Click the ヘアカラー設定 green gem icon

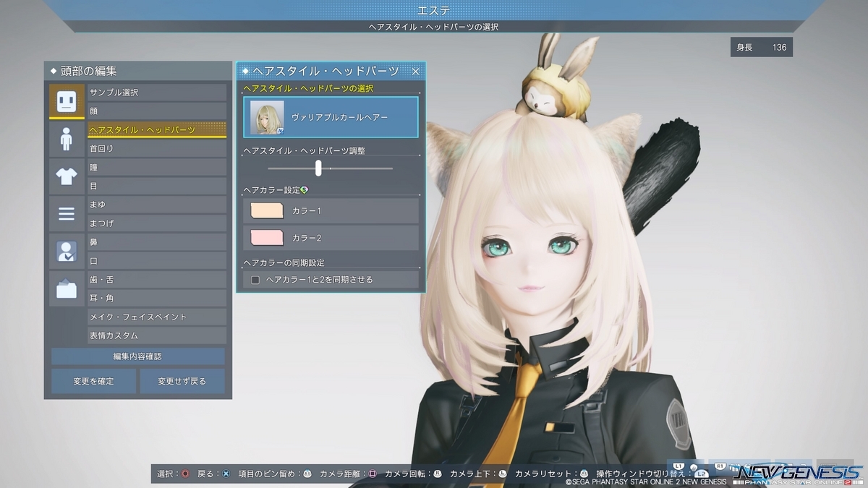pyautogui.click(x=304, y=190)
